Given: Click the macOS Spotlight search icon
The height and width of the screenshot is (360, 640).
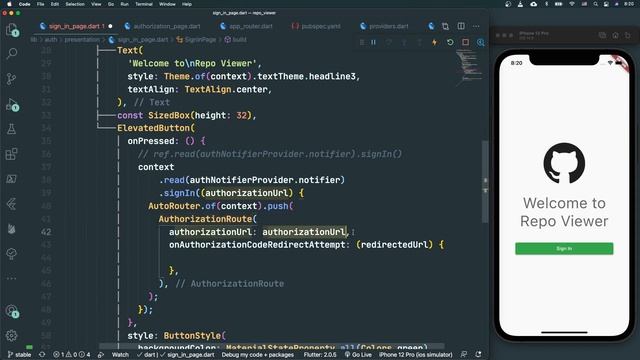Looking at the screenshot, I should pos(596,4).
